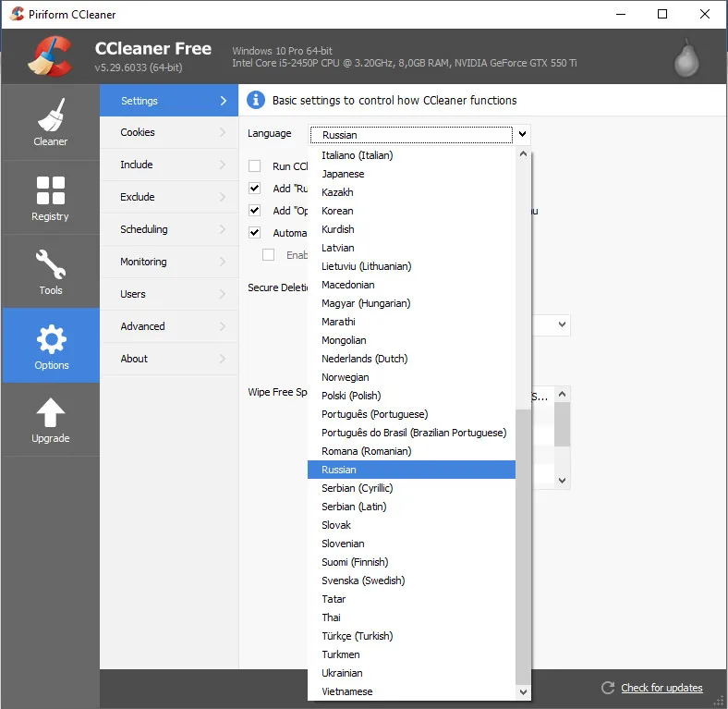Click the refresh icon beside Check for updates
The image size is (728, 709).
608,688
